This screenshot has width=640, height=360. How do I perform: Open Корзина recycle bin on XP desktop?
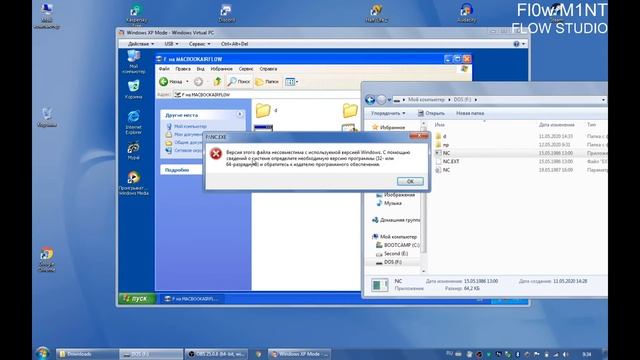[134, 90]
